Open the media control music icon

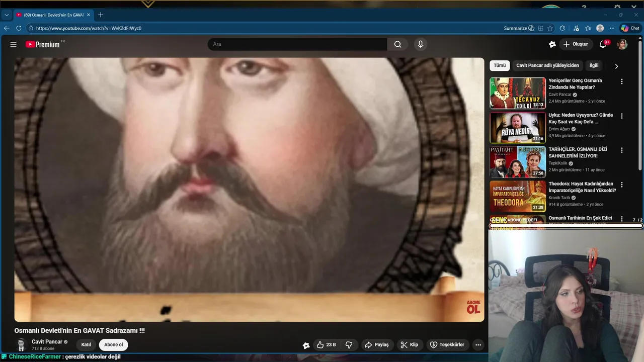(577, 28)
